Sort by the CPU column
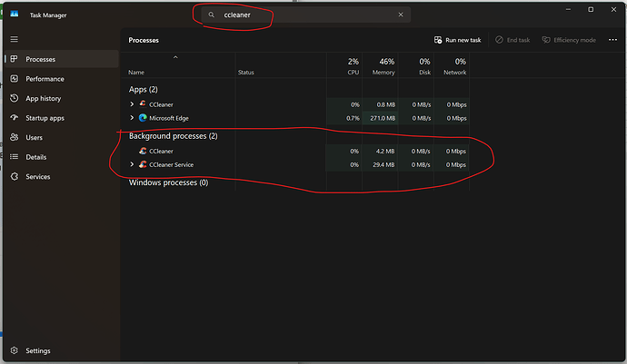 point(353,73)
